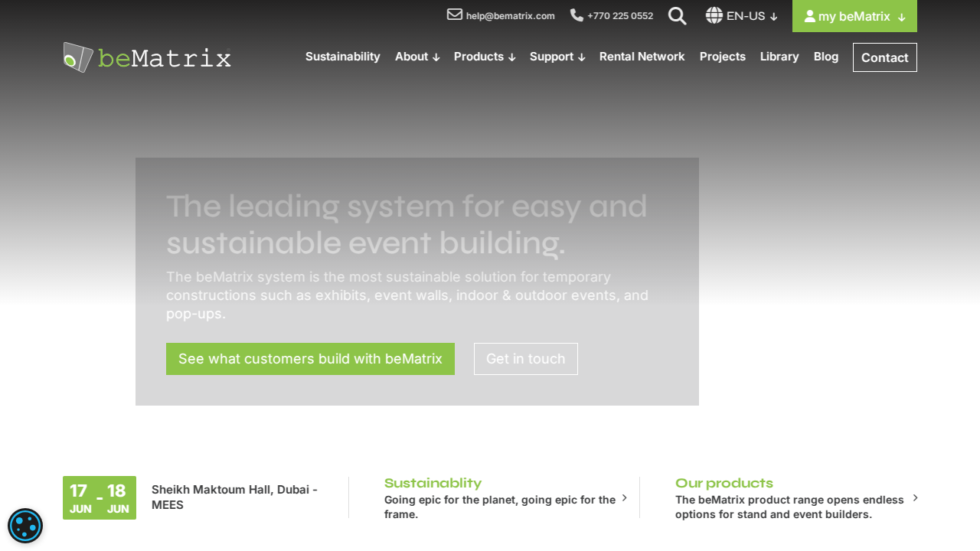
Task: Open the cookie settings round icon
Action: pyautogui.click(x=25, y=526)
